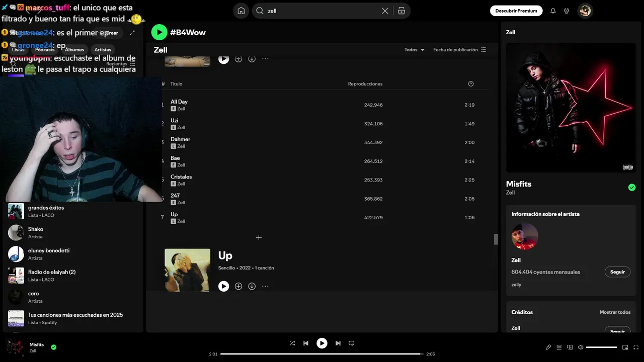Skip to next track
644x362 pixels.
pos(338,343)
